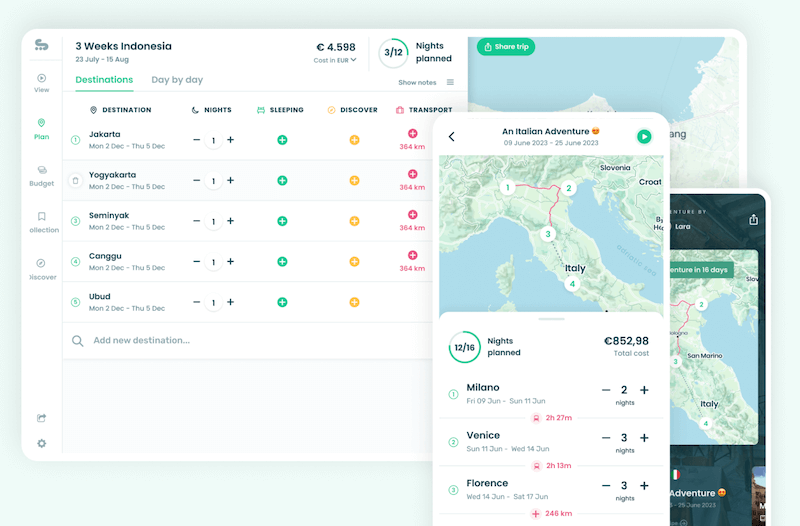Image resolution: width=800 pixels, height=526 pixels.
Task: Increase nights for Jakarta
Action: (231, 140)
